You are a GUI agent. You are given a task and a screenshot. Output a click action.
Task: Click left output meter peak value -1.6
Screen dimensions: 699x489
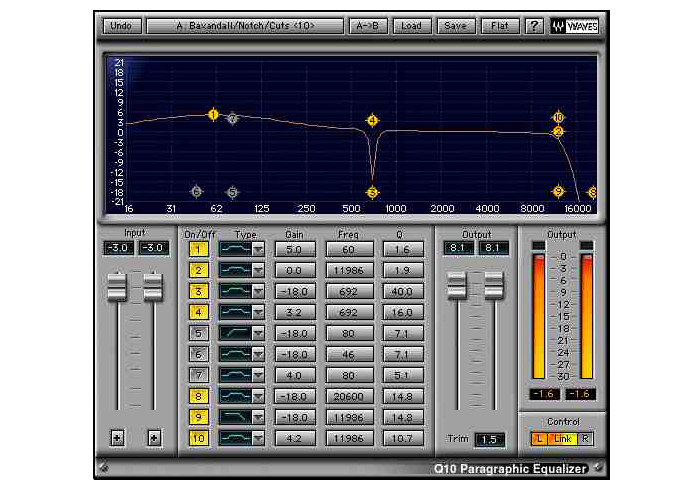[x=544, y=394]
